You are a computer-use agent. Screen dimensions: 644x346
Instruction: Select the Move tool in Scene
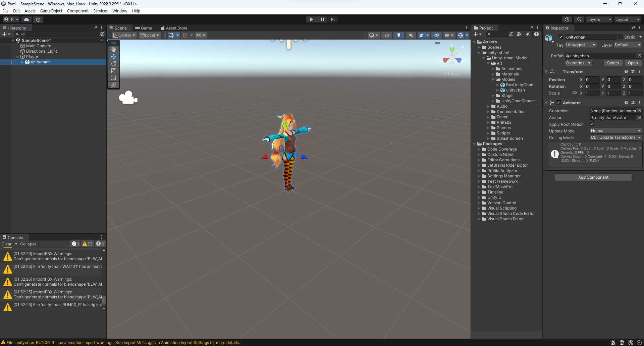coord(114,57)
